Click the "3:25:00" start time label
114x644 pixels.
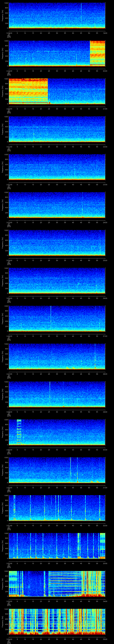9,298
